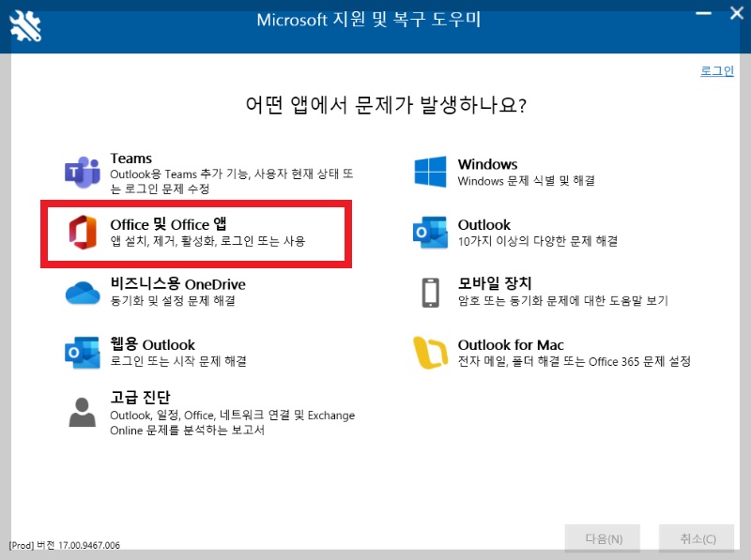The image size is (751, 560).
Task: Open the 로그인 link
Action: (717, 71)
